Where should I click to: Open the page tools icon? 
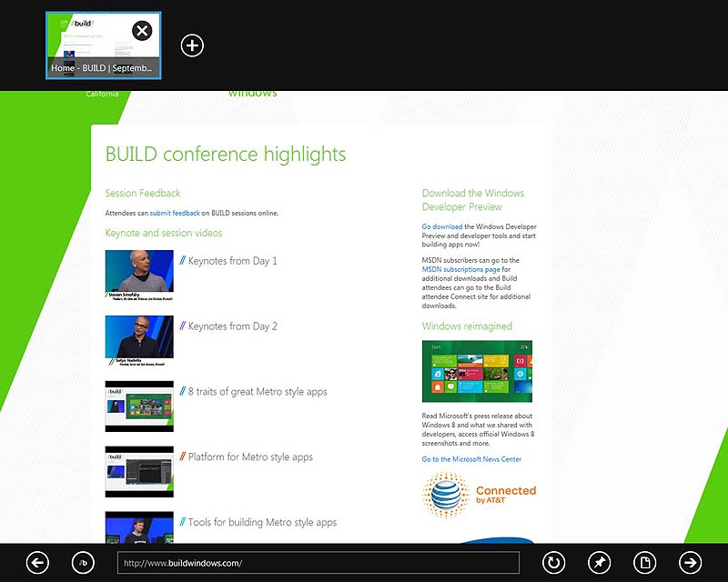point(646,562)
